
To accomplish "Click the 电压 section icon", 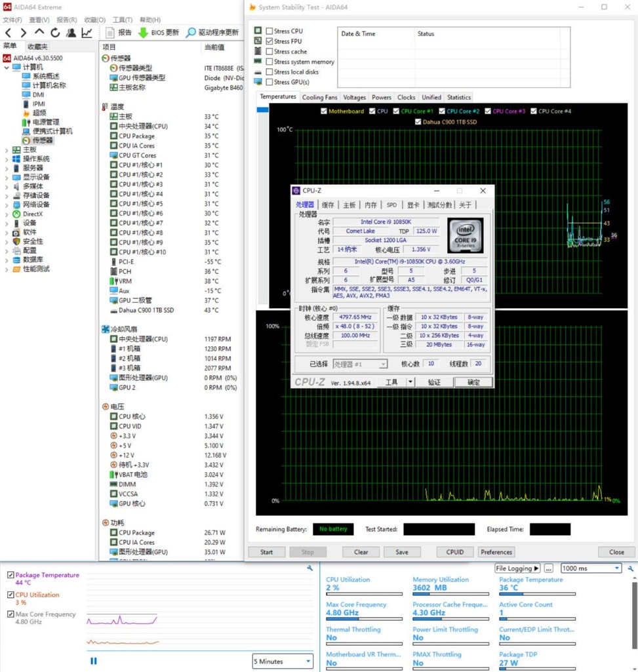I will pyautogui.click(x=106, y=406).
